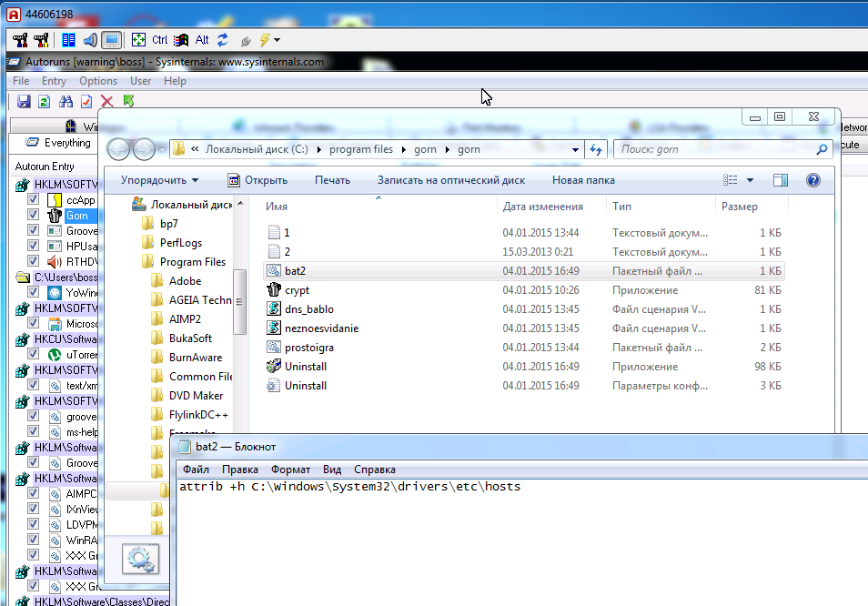Open the view options dropdown arrow
This screenshot has width=868, height=606.
pyautogui.click(x=750, y=180)
